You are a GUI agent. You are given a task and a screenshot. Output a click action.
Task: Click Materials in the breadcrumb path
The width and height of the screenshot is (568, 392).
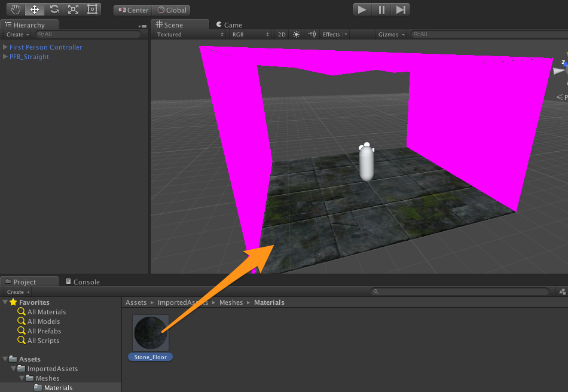[269, 302]
